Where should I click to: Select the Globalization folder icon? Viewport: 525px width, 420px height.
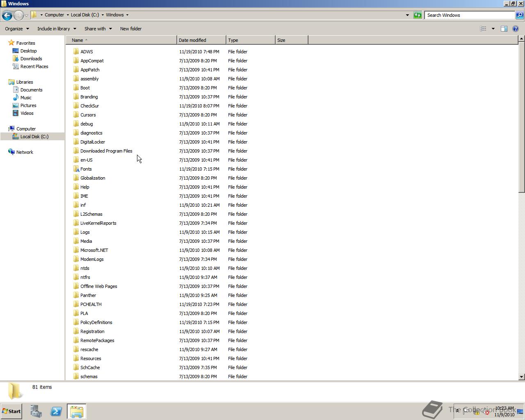76,178
